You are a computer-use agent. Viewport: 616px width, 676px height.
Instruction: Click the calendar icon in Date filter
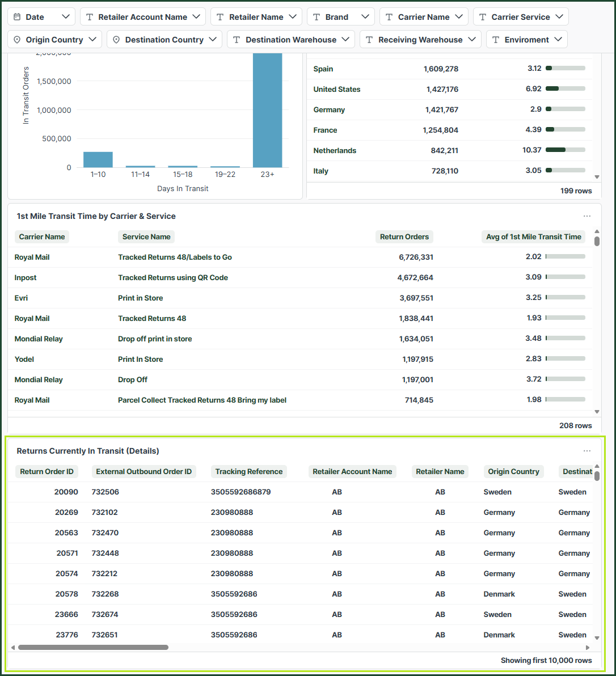pos(17,17)
